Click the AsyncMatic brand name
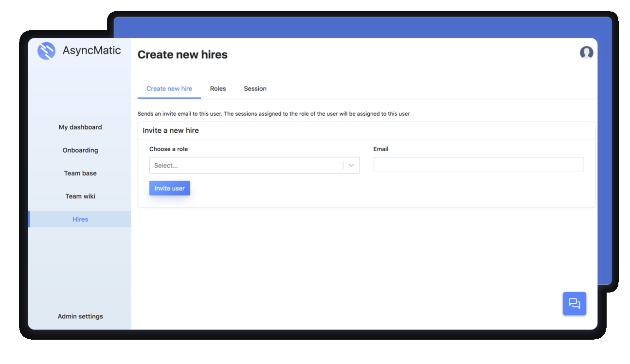 coord(91,51)
